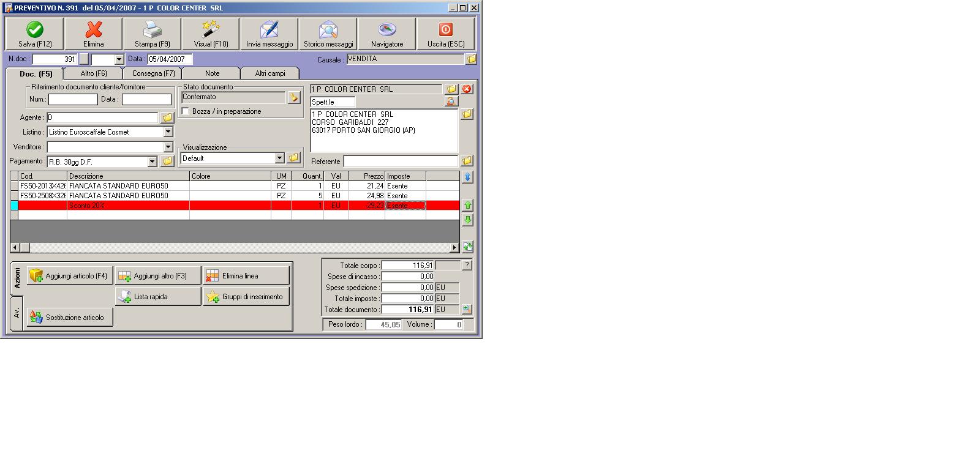Focus the N.doc number field
The height and width of the screenshot is (454, 980).
(x=55, y=59)
